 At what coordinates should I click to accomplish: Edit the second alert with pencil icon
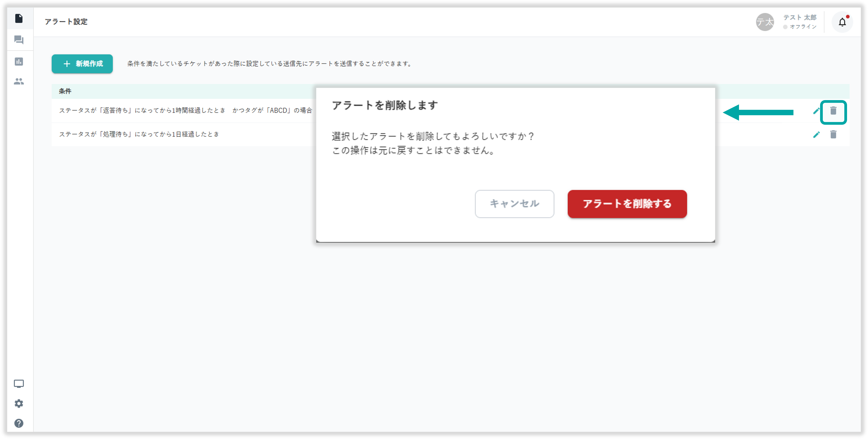(816, 135)
